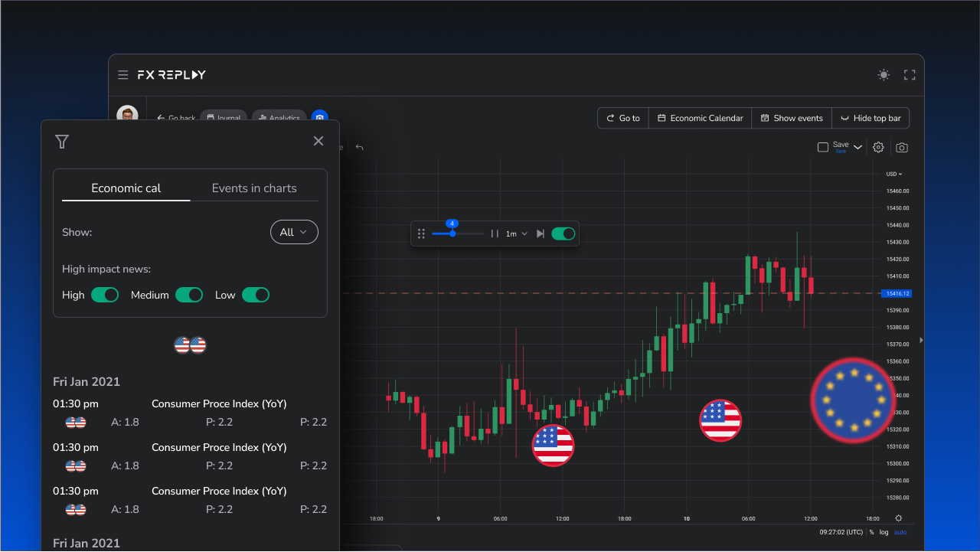Click the Hide top bar button
This screenshot has height=552, width=980.
pos(871,118)
